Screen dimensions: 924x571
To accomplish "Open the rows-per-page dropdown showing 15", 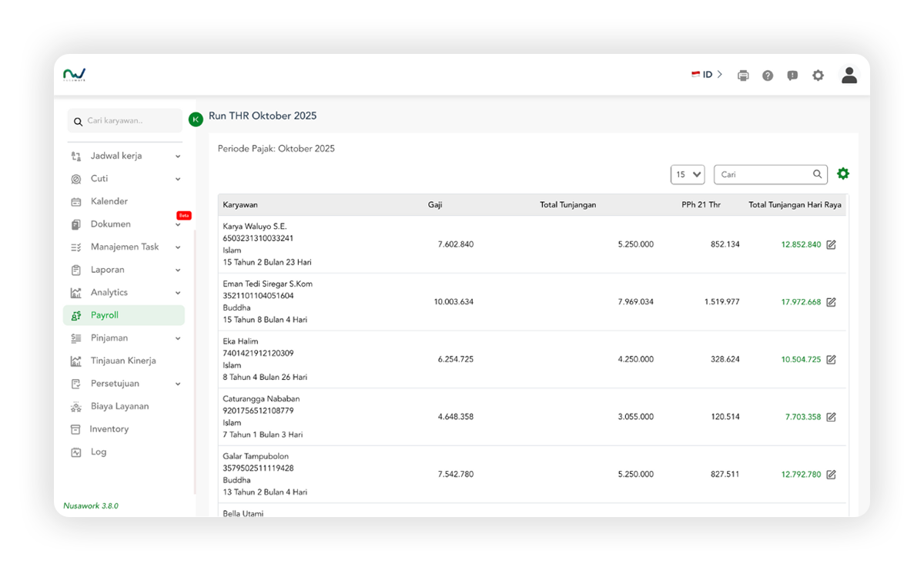I will (687, 175).
